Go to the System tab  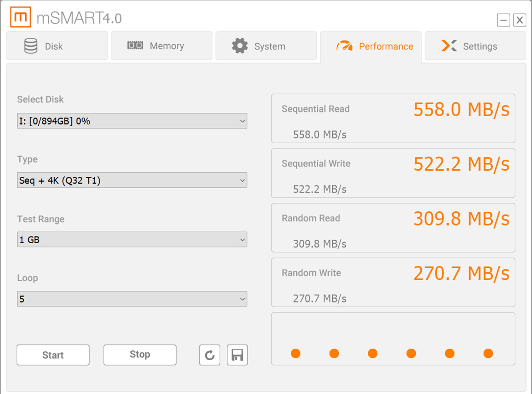tap(266, 46)
